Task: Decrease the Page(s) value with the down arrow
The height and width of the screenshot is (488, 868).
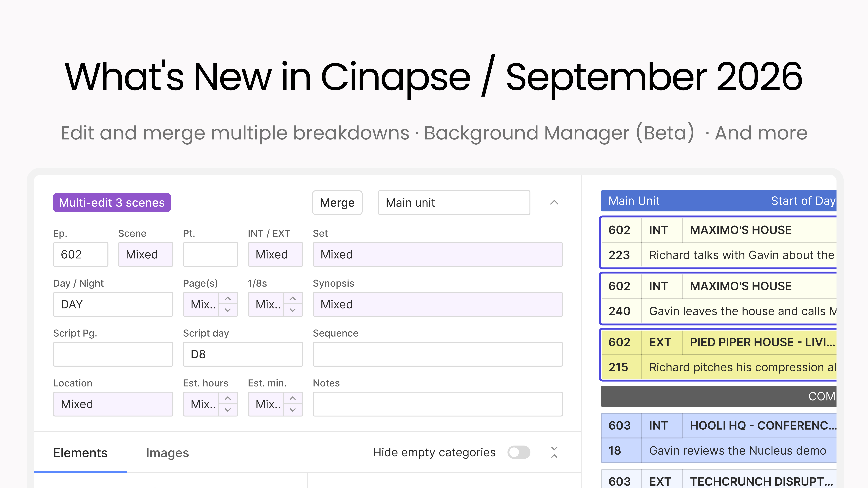Action: (228, 310)
